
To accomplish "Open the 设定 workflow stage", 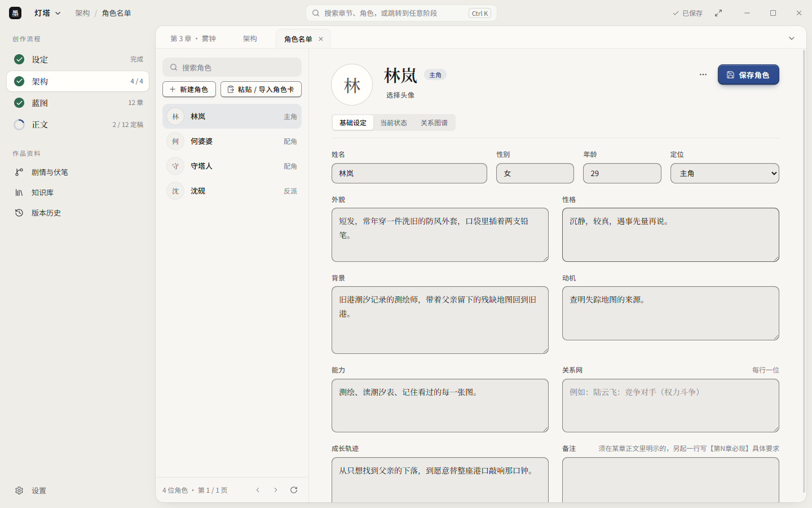I will click(78, 59).
